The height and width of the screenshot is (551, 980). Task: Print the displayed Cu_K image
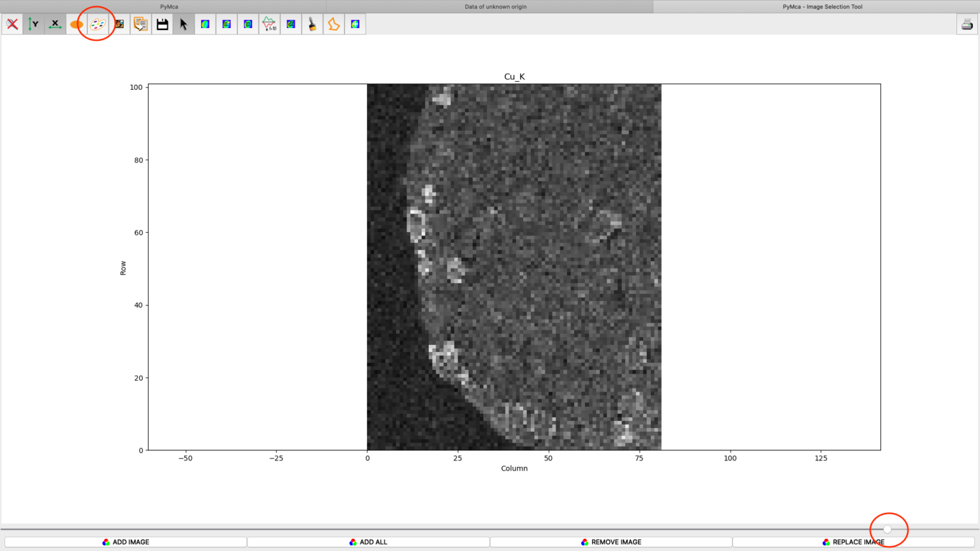(x=966, y=24)
